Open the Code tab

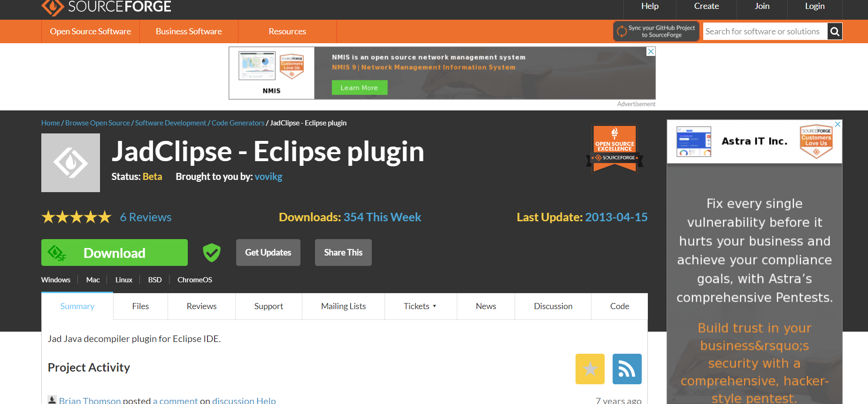point(620,306)
